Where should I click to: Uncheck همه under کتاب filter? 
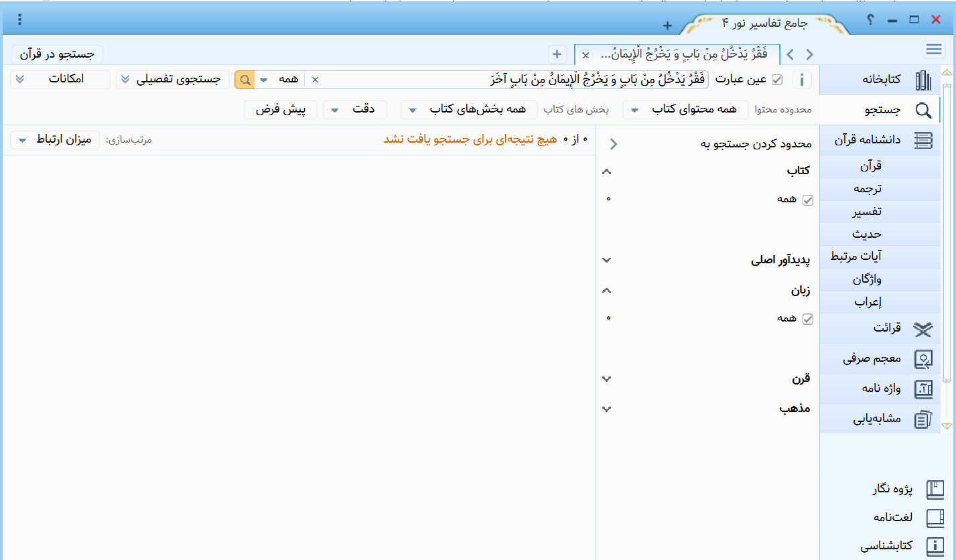(x=807, y=200)
